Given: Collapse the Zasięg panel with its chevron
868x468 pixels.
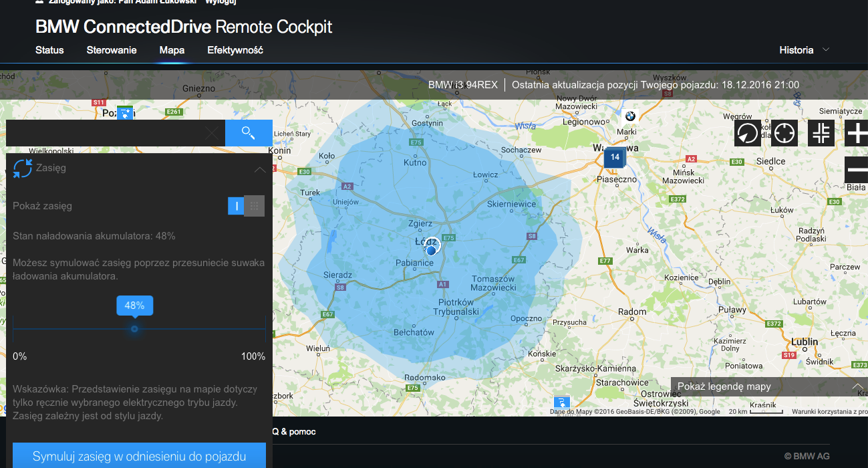Looking at the screenshot, I should 260,170.
